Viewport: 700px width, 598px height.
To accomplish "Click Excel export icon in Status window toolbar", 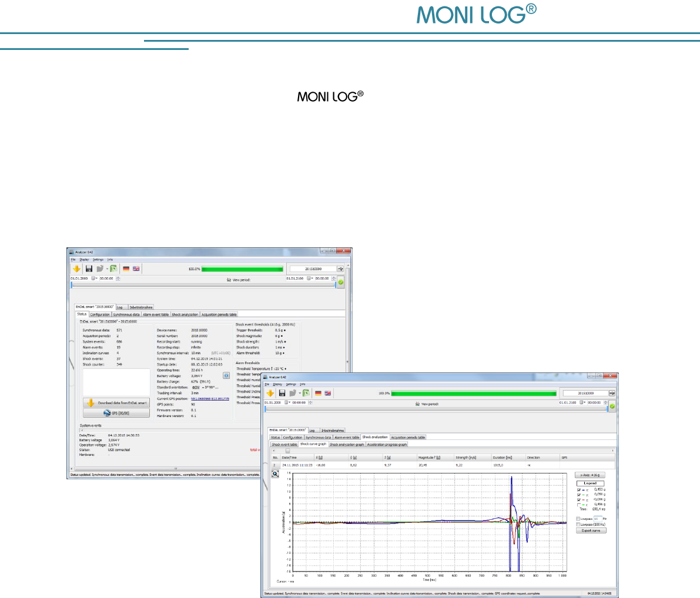I will (x=113, y=268).
